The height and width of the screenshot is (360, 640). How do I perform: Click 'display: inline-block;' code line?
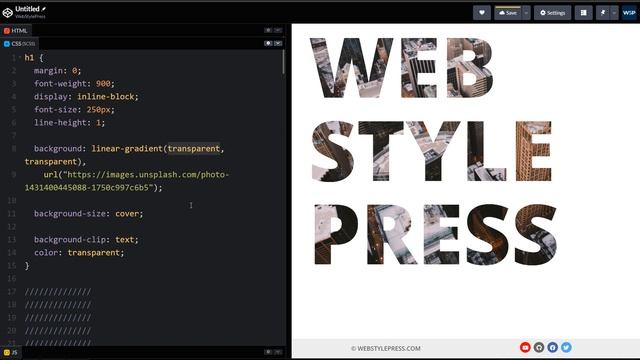pyautogui.click(x=87, y=97)
